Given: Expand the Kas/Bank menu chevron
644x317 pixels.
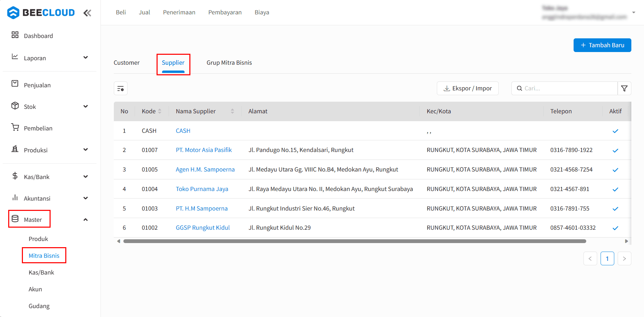Looking at the screenshot, I should click(86, 177).
